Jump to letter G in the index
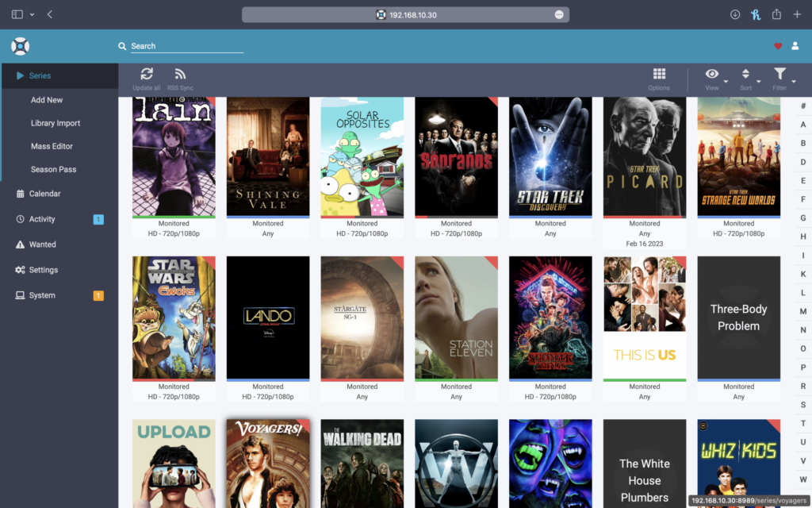The image size is (812, 508). tap(803, 217)
